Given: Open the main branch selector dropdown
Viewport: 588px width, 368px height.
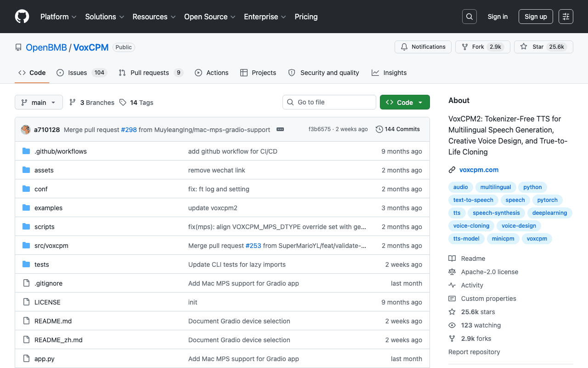Looking at the screenshot, I should click(x=39, y=103).
